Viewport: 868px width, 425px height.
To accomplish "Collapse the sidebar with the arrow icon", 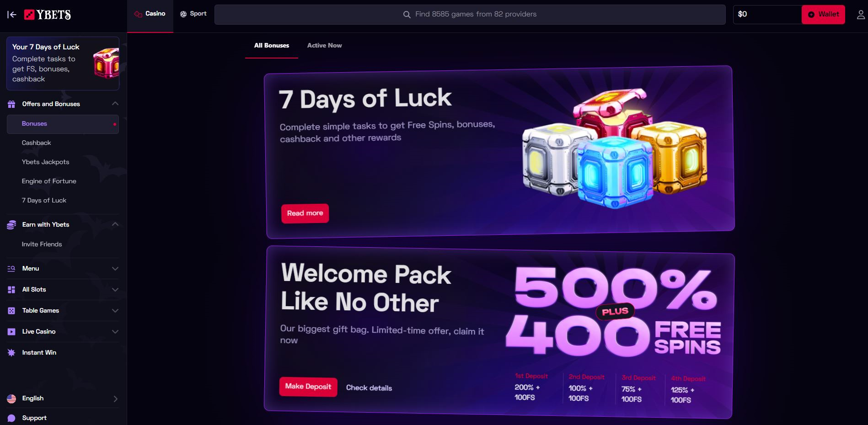I will click(x=12, y=15).
